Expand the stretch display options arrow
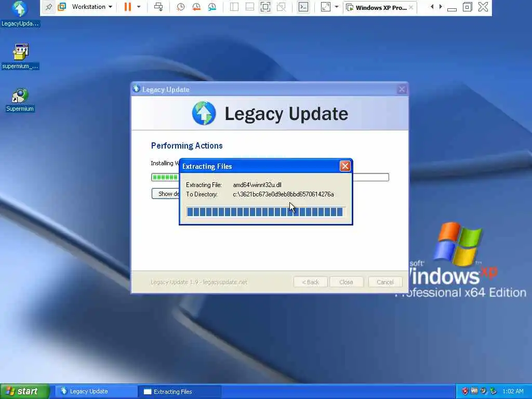 337,7
